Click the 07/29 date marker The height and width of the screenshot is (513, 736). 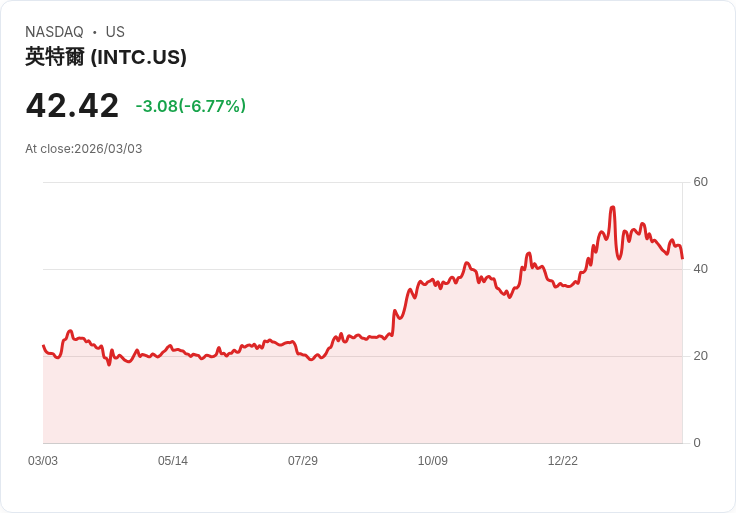coord(303,461)
